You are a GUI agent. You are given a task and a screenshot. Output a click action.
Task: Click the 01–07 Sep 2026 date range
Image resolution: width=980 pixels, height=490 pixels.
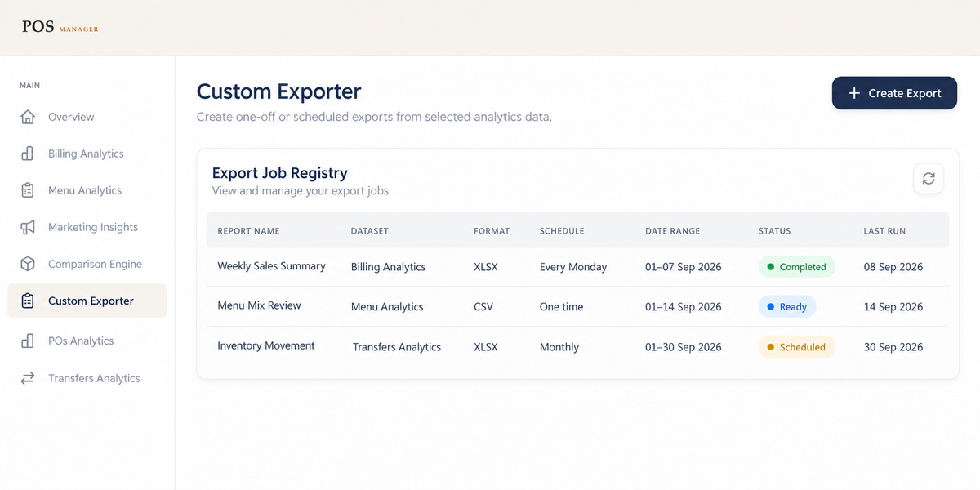[684, 267]
